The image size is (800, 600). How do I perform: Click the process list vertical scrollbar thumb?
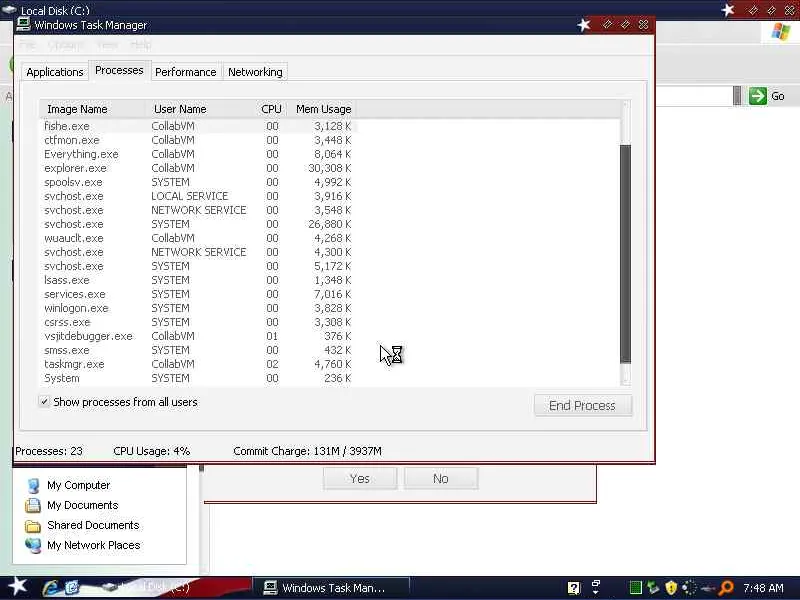point(625,254)
